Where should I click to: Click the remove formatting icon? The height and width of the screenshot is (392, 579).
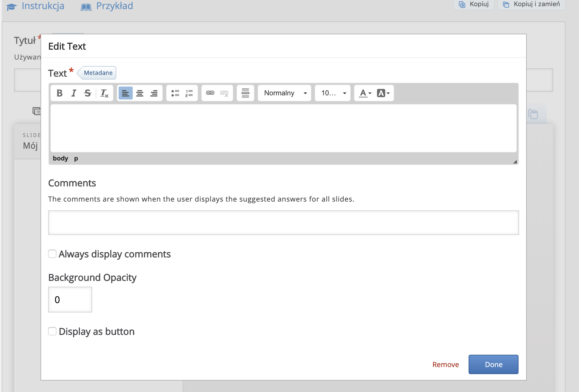[104, 93]
